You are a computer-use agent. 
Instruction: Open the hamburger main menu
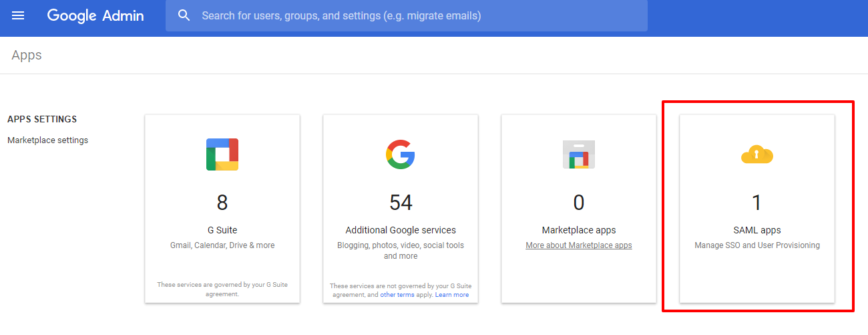[18, 15]
